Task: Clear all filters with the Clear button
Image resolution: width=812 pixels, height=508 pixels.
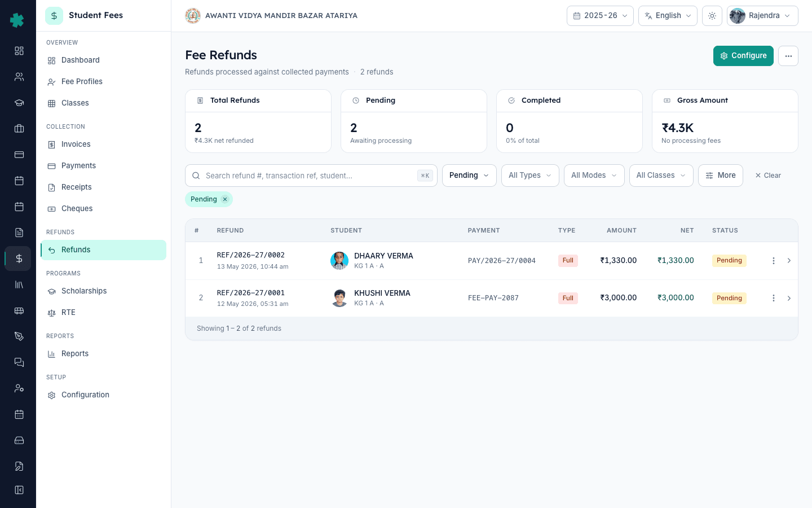Action: 768,176
